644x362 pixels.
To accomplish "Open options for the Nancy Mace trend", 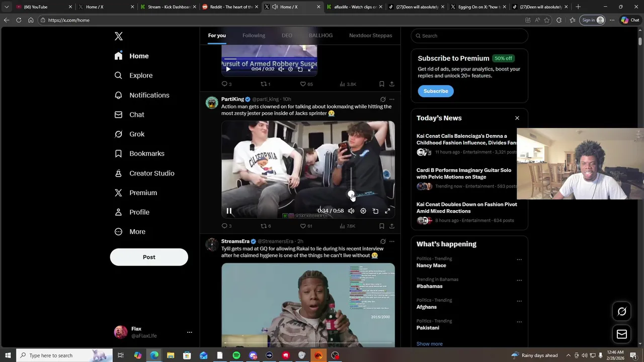I will coord(519,259).
